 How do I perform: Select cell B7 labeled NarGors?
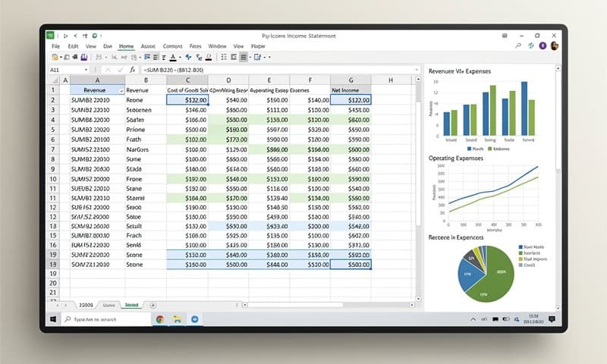[x=146, y=149]
